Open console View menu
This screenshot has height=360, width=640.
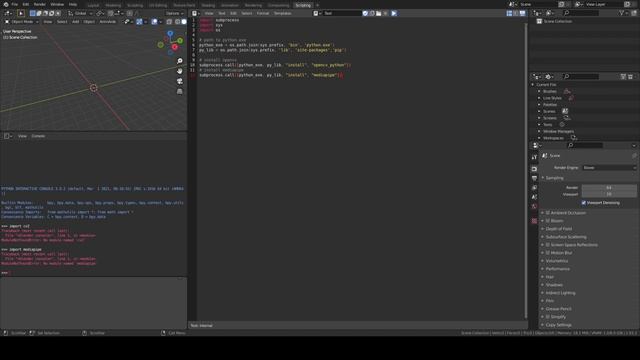point(22,136)
